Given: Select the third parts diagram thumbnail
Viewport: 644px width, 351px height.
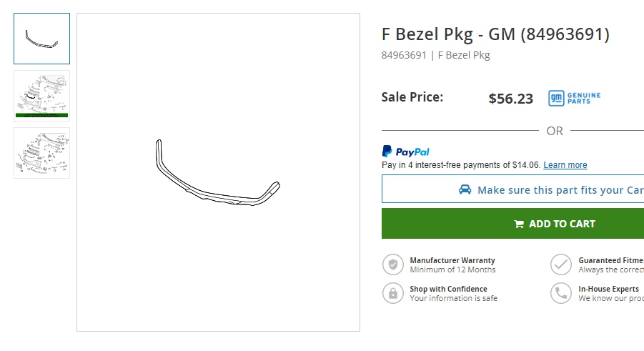Looking at the screenshot, I should 42,153.
